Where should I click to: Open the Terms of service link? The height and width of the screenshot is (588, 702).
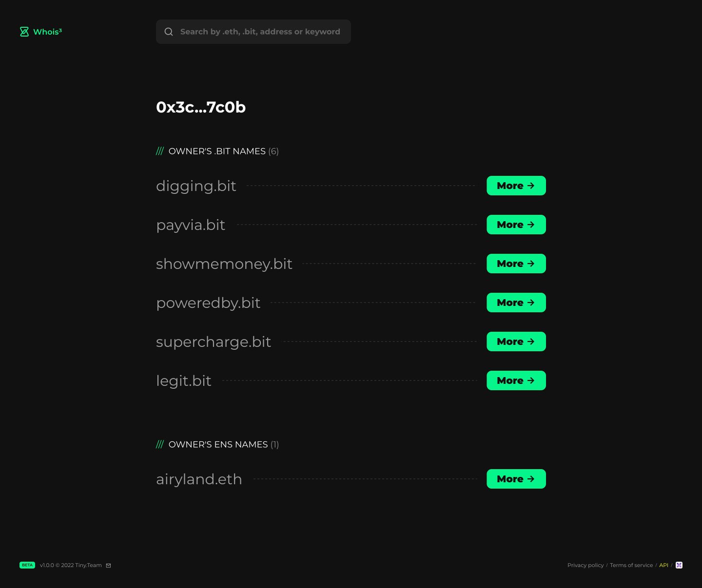(x=631, y=565)
